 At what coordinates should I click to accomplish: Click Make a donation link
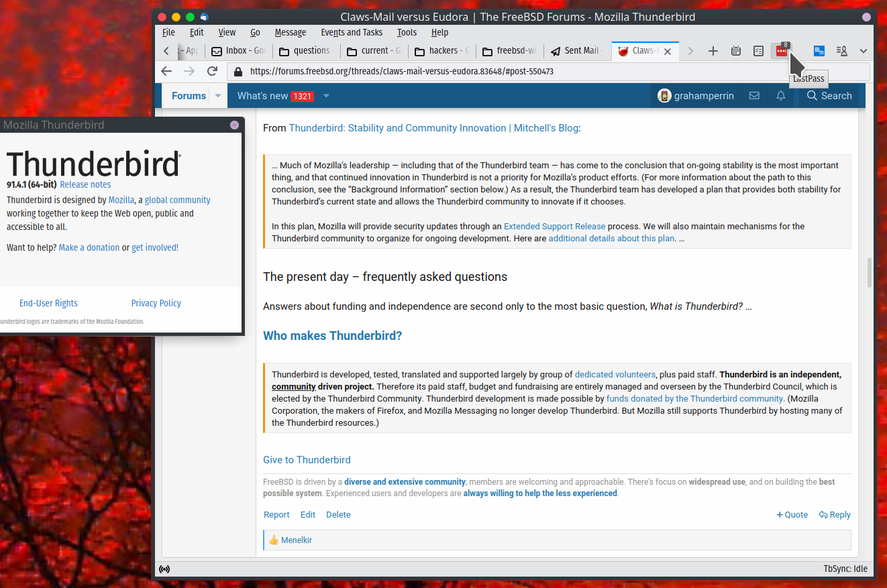pyautogui.click(x=89, y=247)
